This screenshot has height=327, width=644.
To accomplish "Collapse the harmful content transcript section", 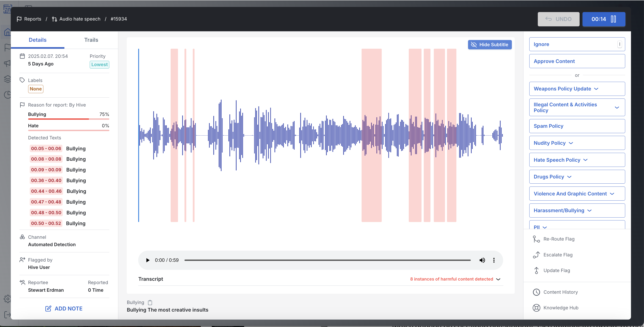I will (498, 279).
